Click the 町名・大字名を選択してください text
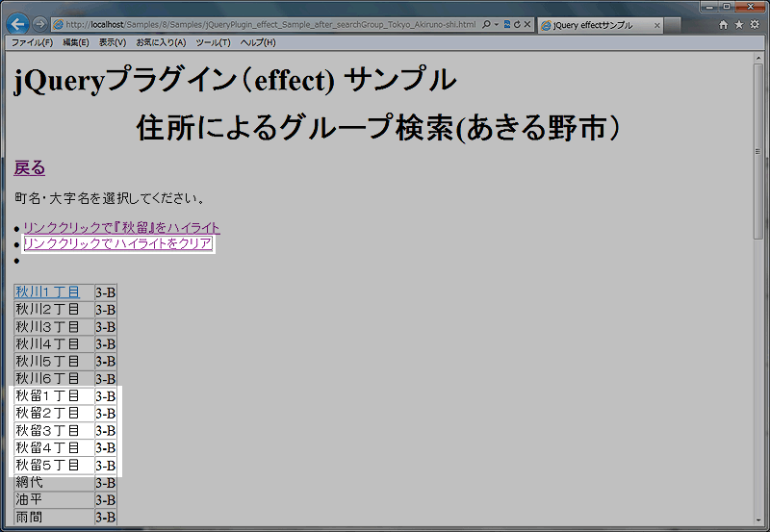 [x=109, y=198]
